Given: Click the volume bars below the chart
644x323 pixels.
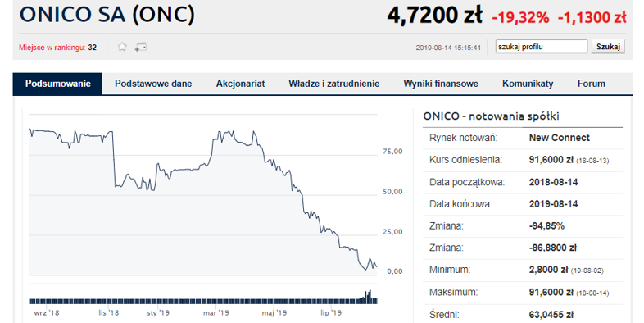Looking at the screenshot, I should (203, 300).
